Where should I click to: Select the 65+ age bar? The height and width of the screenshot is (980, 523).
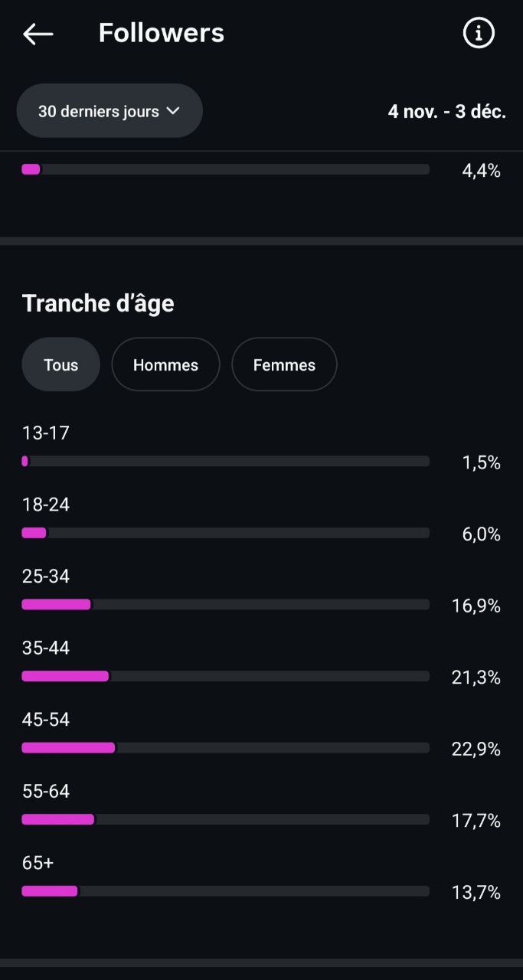click(x=225, y=890)
